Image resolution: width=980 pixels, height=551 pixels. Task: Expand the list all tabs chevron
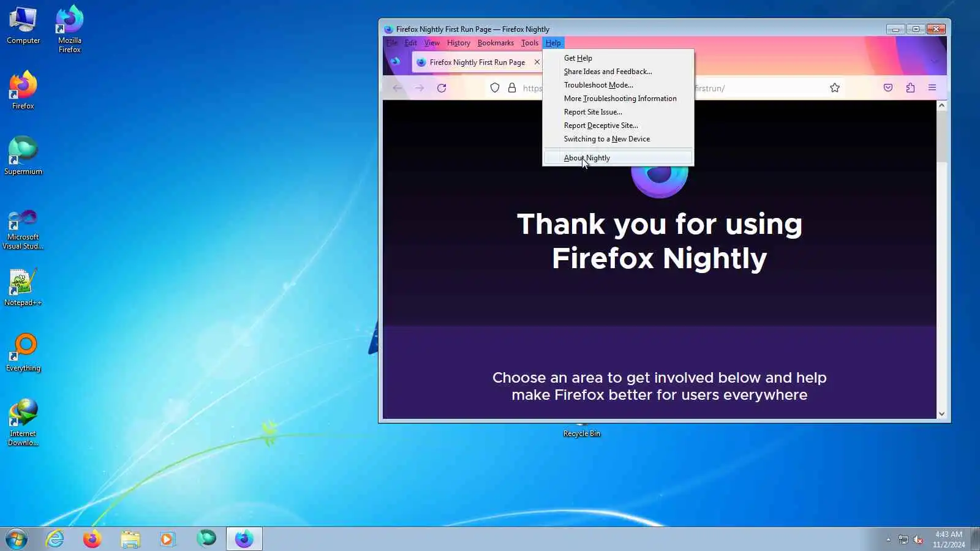(x=934, y=61)
